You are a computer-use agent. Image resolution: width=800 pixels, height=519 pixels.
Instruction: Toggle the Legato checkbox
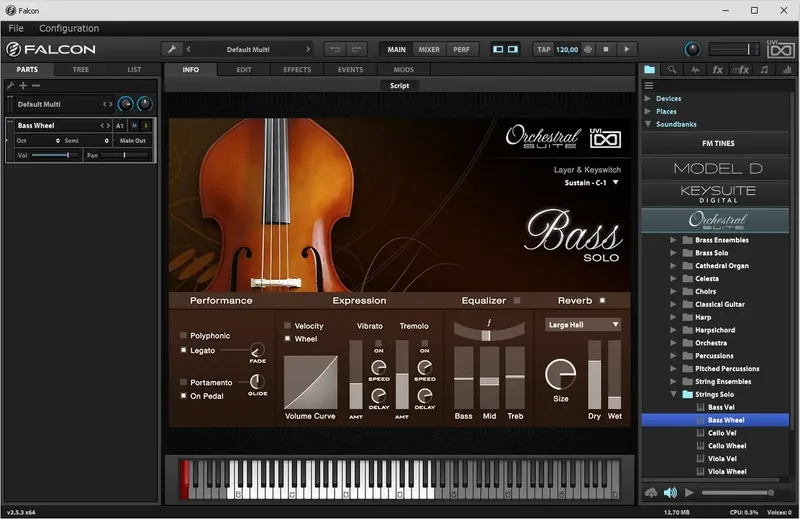click(x=184, y=350)
